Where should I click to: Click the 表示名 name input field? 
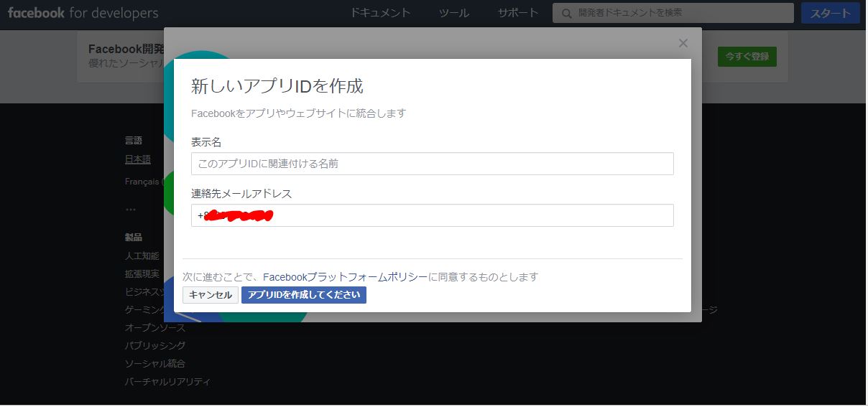(x=433, y=164)
